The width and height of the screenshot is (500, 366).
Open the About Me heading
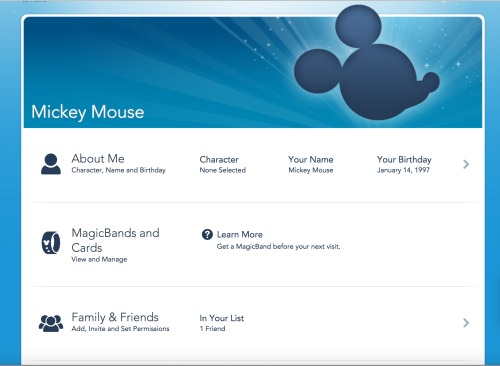[x=98, y=158]
